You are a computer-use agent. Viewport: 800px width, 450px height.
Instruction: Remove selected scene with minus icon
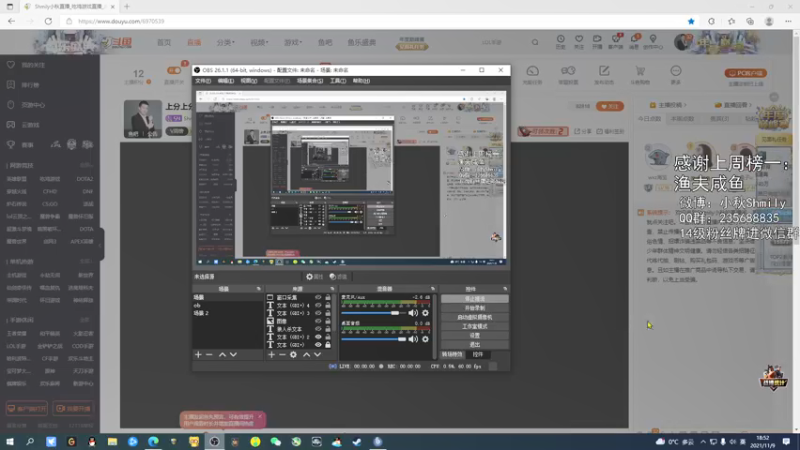tap(209, 355)
